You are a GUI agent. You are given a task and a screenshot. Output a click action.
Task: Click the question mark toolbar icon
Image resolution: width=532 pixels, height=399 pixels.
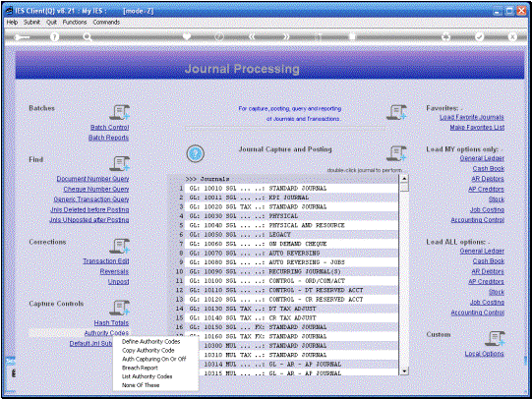coord(54,36)
